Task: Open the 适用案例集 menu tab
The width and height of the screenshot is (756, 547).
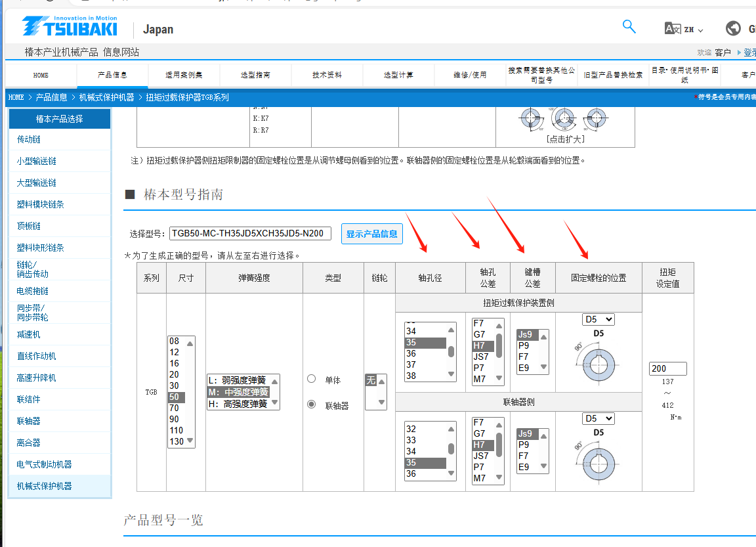Action: pyautogui.click(x=184, y=75)
